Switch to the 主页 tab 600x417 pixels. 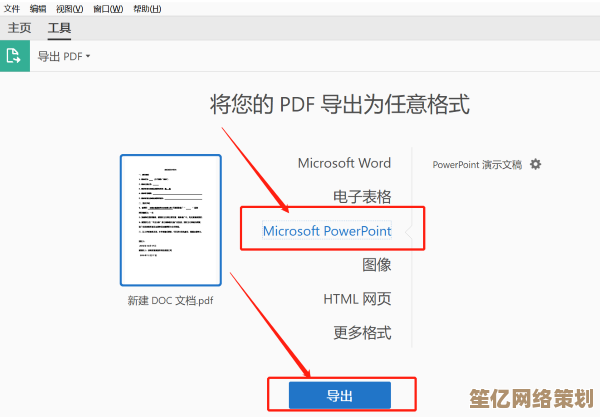20,27
